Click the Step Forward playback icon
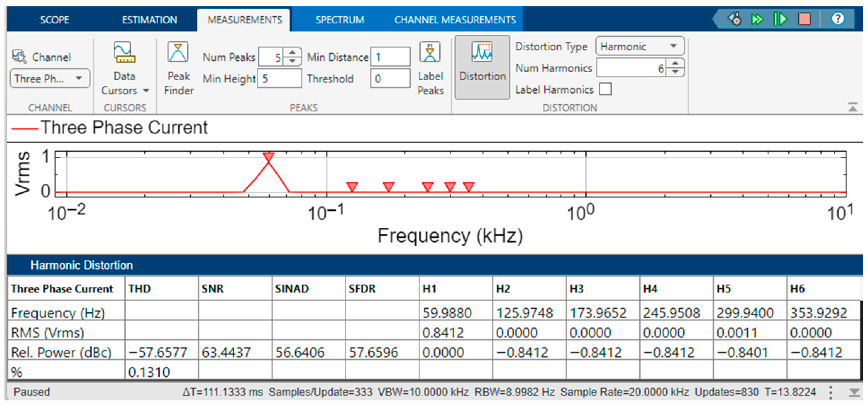Image resolution: width=868 pixels, height=407 pixels. click(x=780, y=19)
